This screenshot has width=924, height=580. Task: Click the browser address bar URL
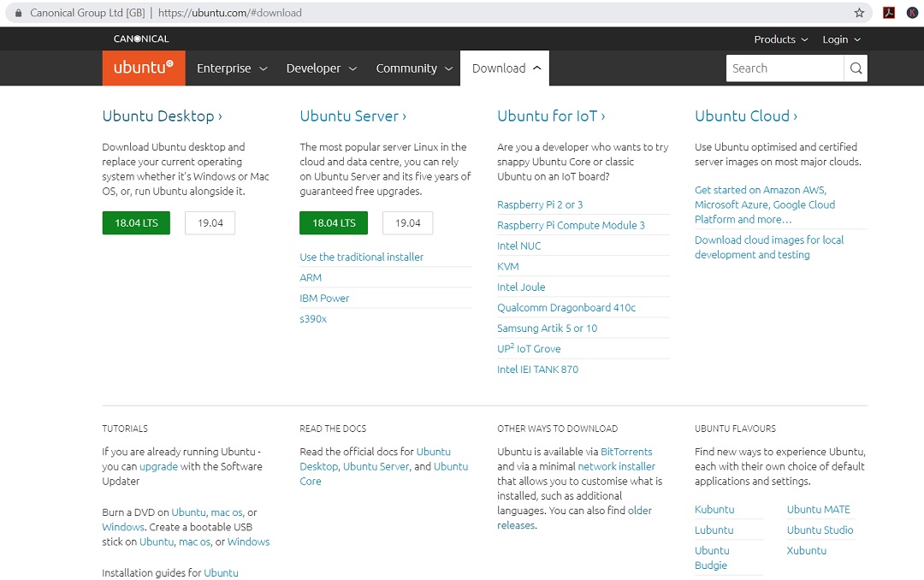[x=230, y=12]
